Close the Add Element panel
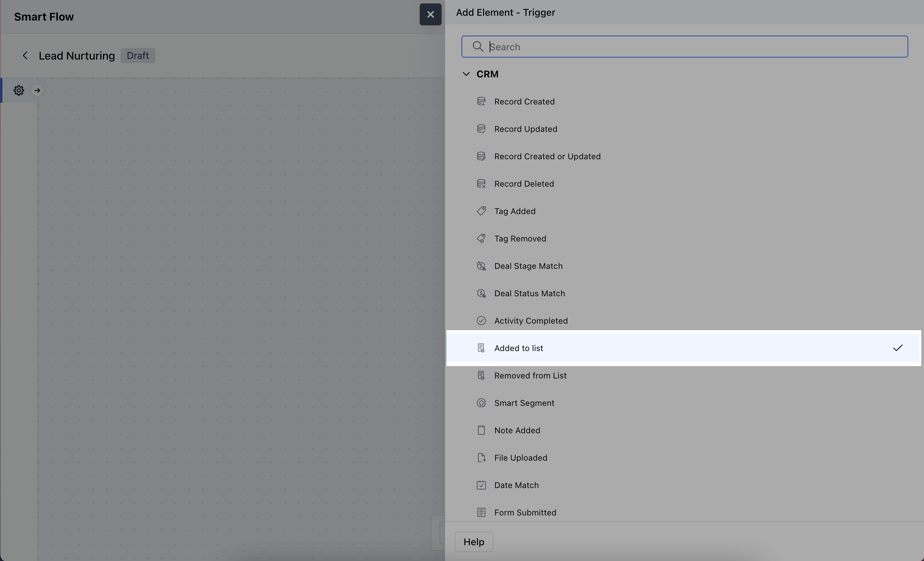 click(x=430, y=14)
